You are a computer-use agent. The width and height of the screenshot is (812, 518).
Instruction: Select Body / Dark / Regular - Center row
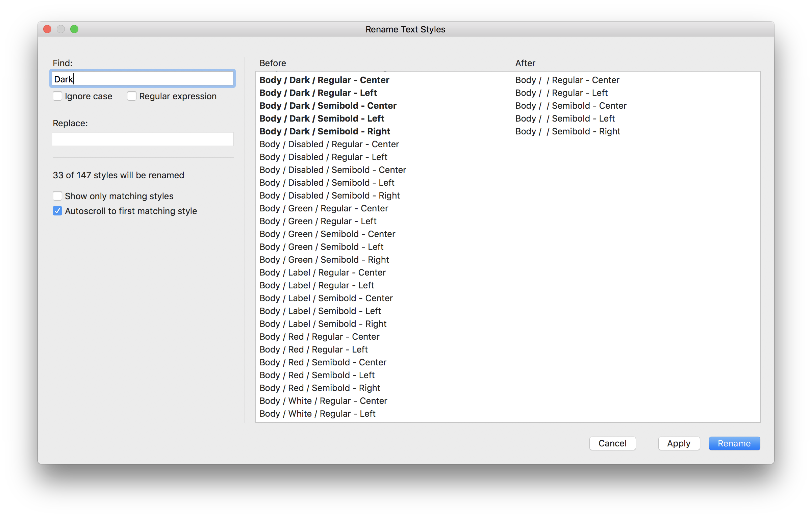[324, 80]
